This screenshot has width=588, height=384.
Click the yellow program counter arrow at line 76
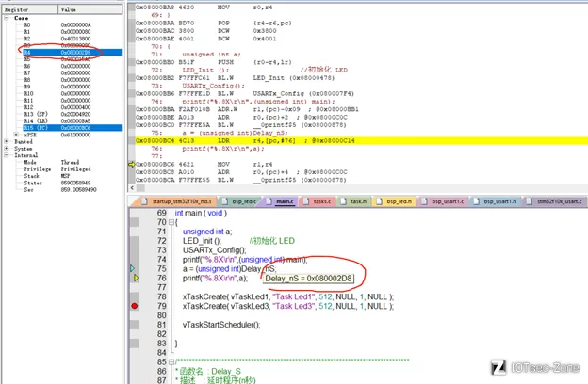pyautogui.click(x=136, y=278)
